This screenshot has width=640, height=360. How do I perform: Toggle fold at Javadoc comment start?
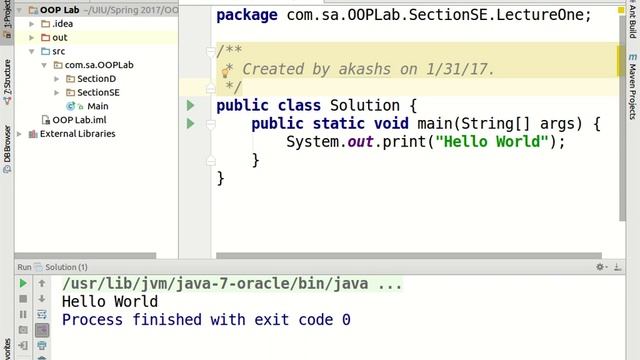[x=211, y=51]
